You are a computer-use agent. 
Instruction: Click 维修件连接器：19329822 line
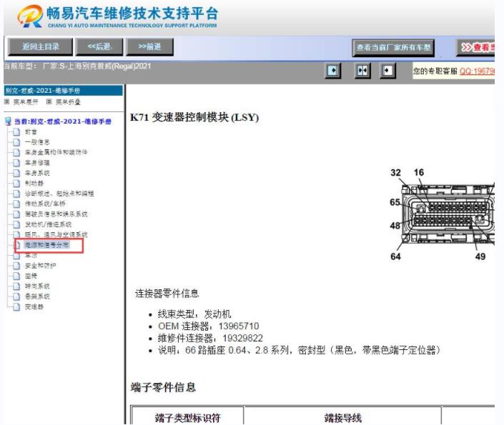point(210,338)
